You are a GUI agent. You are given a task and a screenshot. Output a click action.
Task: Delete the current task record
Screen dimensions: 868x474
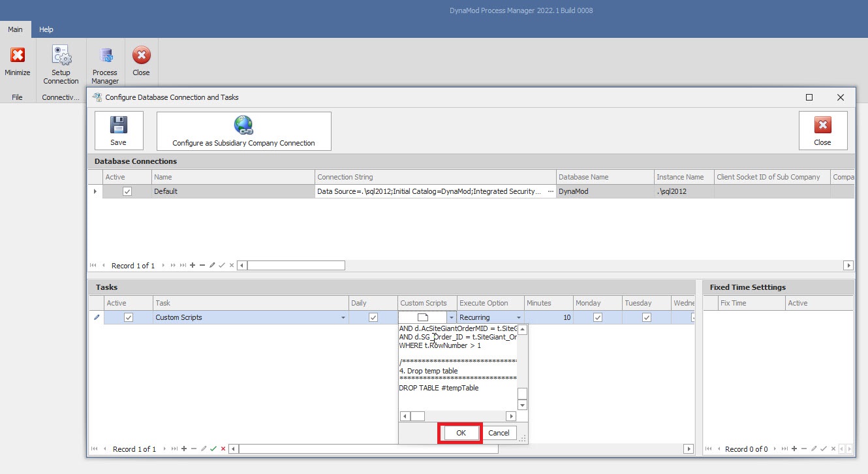pyautogui.click(x=194, y=449)
